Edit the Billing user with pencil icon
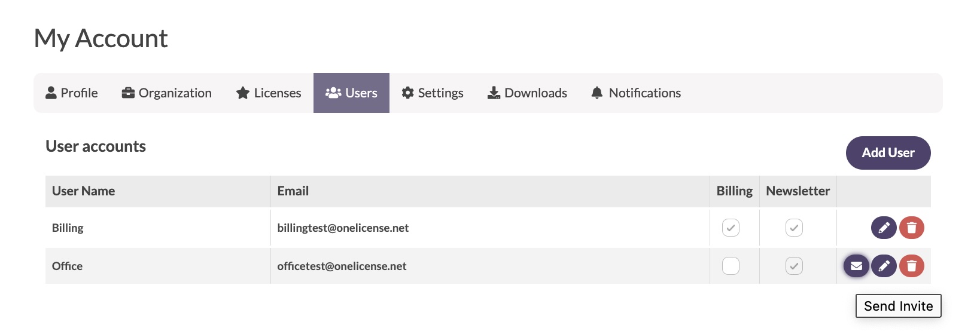980x331 pixels. [x=884, y=228]
